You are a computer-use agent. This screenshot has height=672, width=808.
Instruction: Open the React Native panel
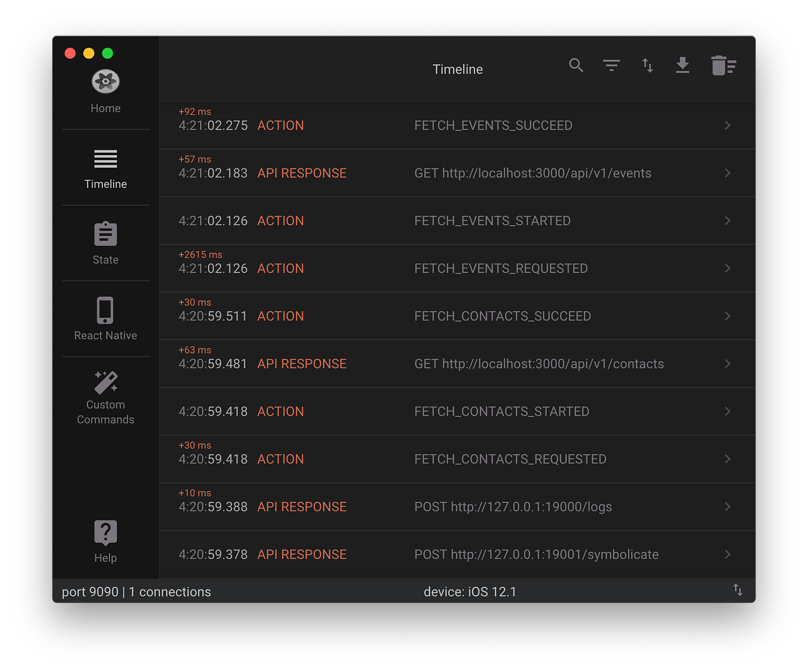point(105,320)
